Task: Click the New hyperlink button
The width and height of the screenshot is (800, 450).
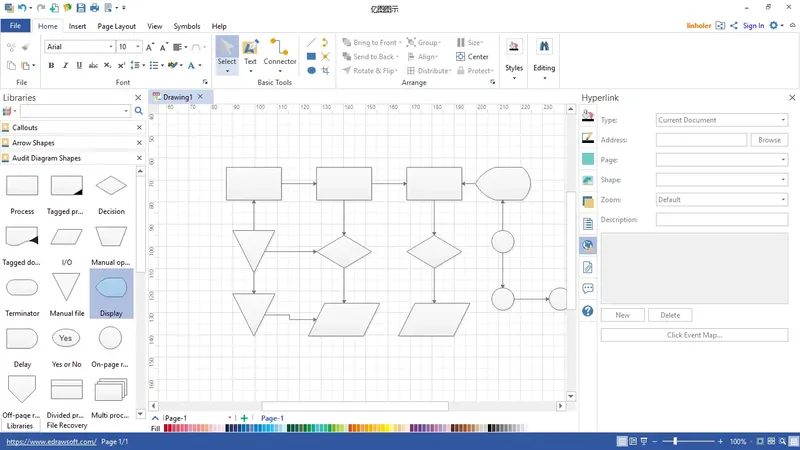Action: pos(622,315)
